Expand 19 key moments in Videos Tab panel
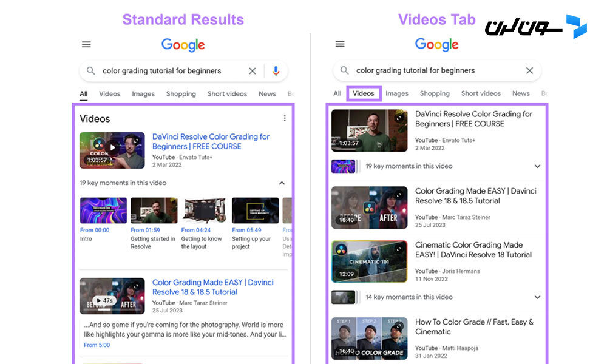Screen dimensions: 607x364 (x=537, y=166)
